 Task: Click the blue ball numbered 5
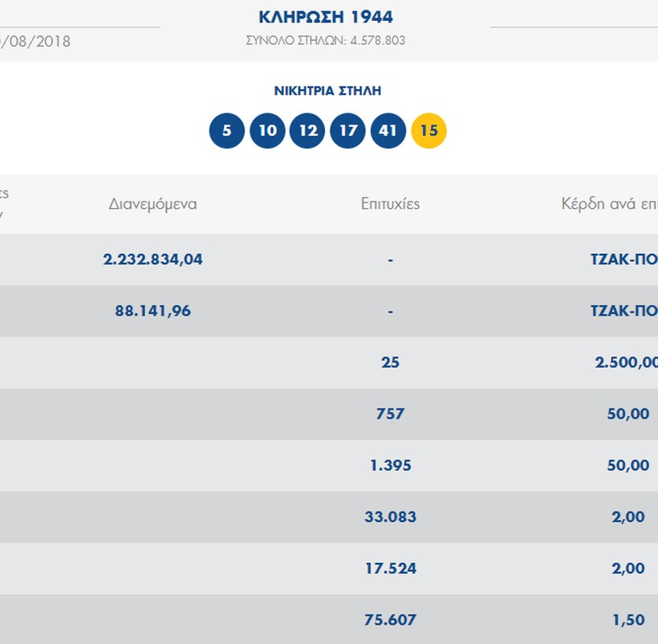(227, 131)
